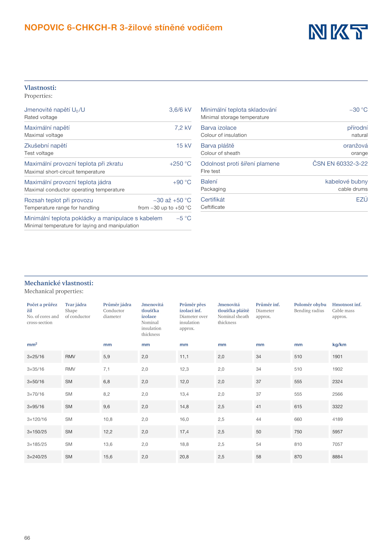Click the 'mm²' unit label
The width and height of the screenshot is (392, 555).
32,344
